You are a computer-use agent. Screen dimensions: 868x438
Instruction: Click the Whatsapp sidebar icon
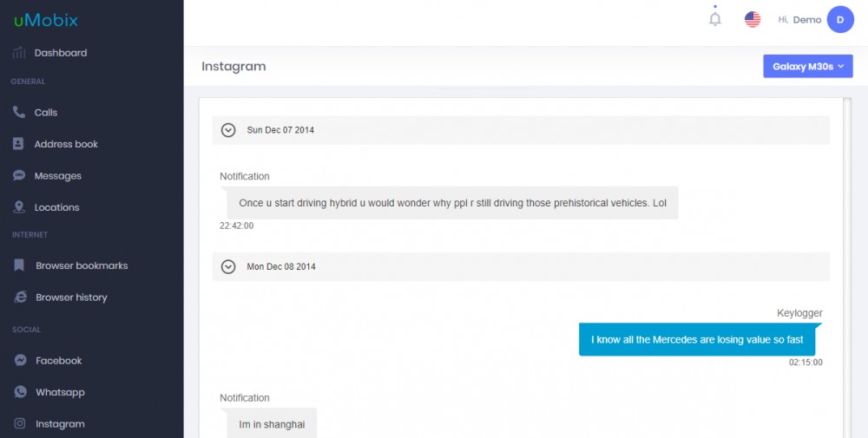pyautogui.click(x=20, y=392)
